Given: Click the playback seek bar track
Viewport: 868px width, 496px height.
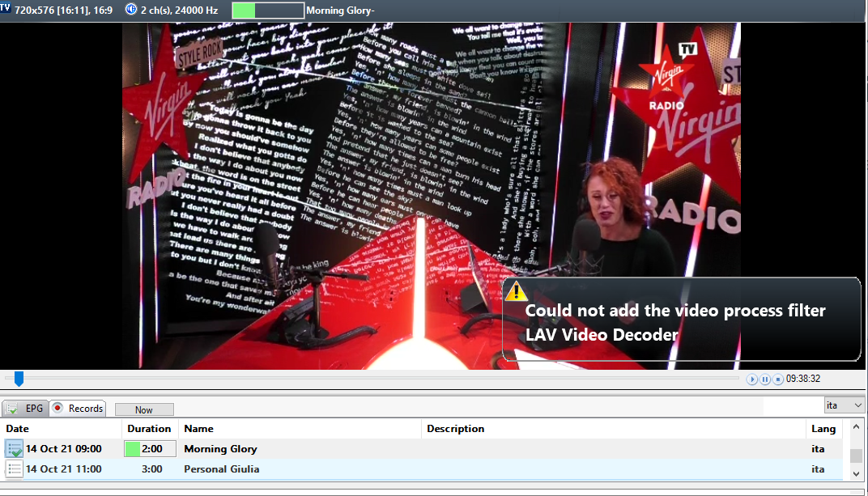Looking at the screenshot, I should (372, 379).
